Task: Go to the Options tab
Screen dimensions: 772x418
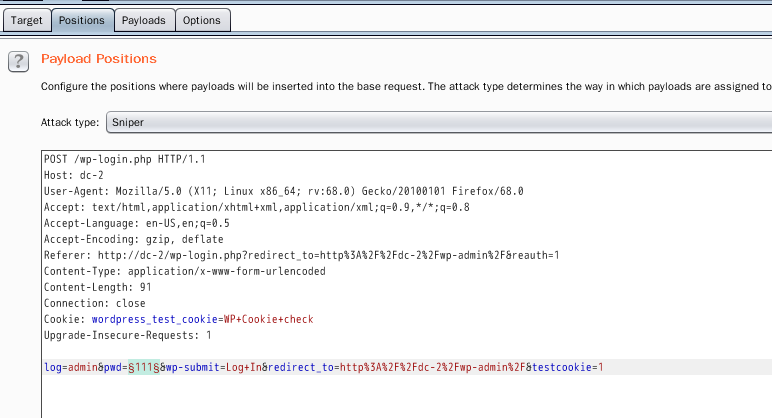Action: tap(202, 20)
